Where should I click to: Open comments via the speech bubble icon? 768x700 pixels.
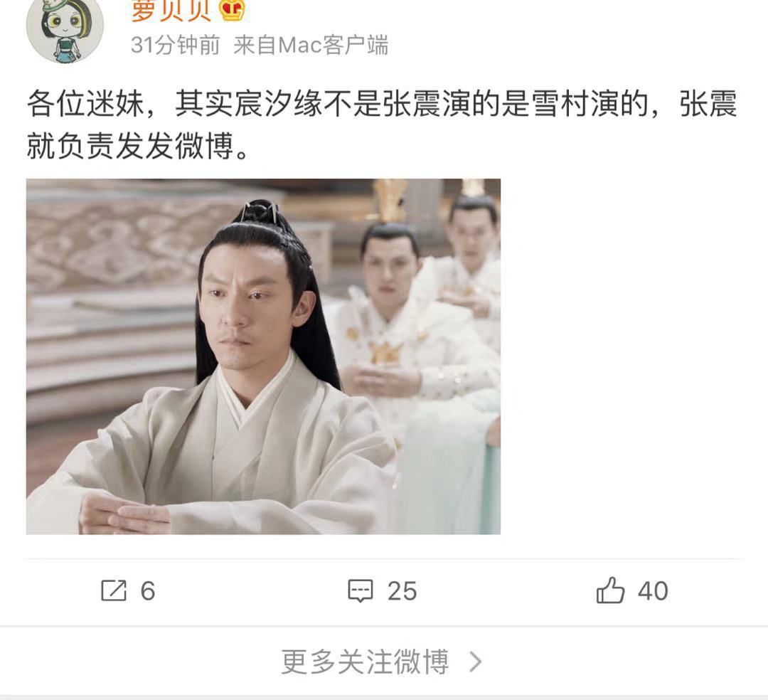361,590
